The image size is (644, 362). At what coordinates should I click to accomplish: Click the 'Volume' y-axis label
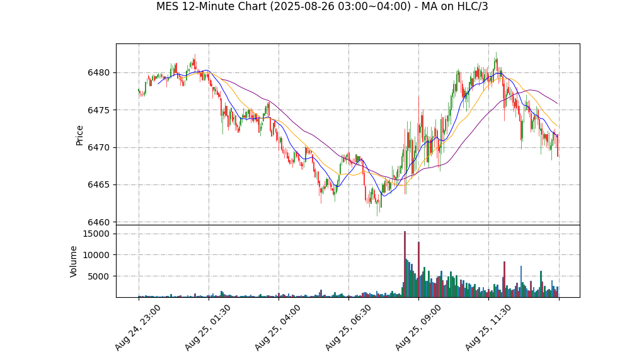pyautogui.click(x=74, y=261)
